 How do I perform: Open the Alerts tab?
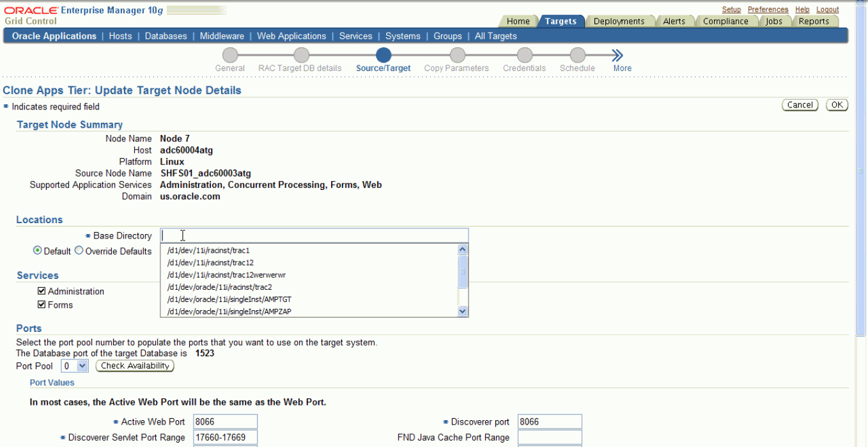674,21
